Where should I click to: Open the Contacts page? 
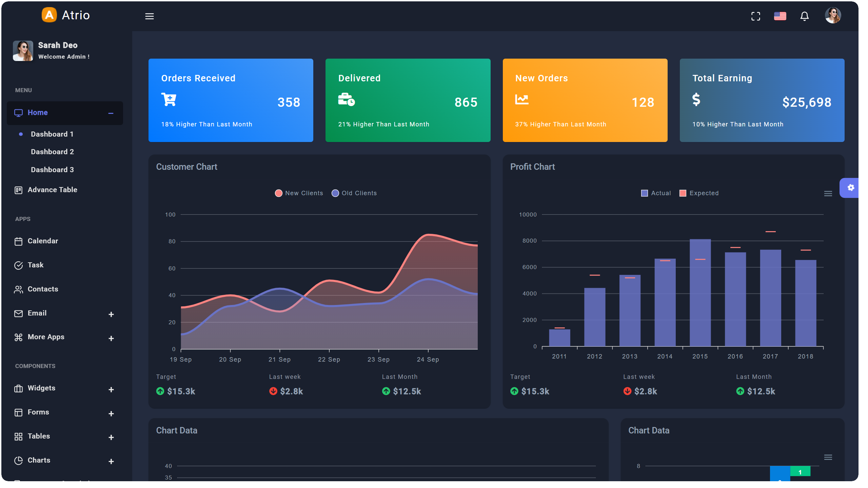[43, 289]
